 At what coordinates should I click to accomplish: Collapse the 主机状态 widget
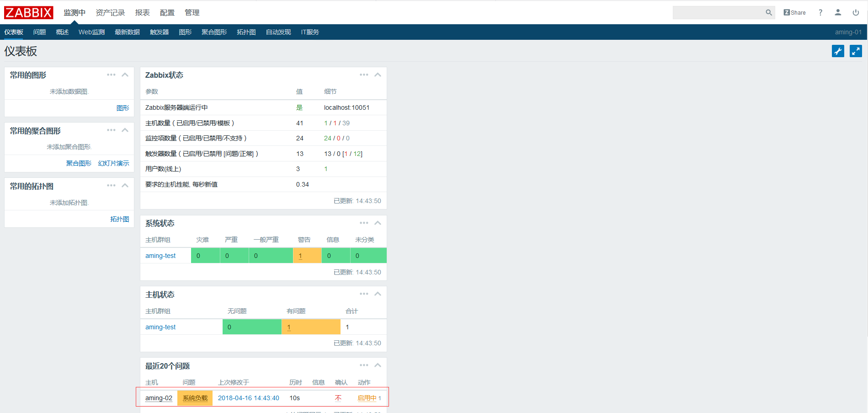coord(378,294)
